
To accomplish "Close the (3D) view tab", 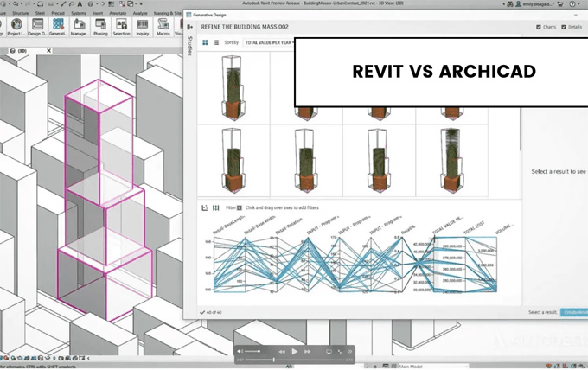I will (x=48, y=51).
